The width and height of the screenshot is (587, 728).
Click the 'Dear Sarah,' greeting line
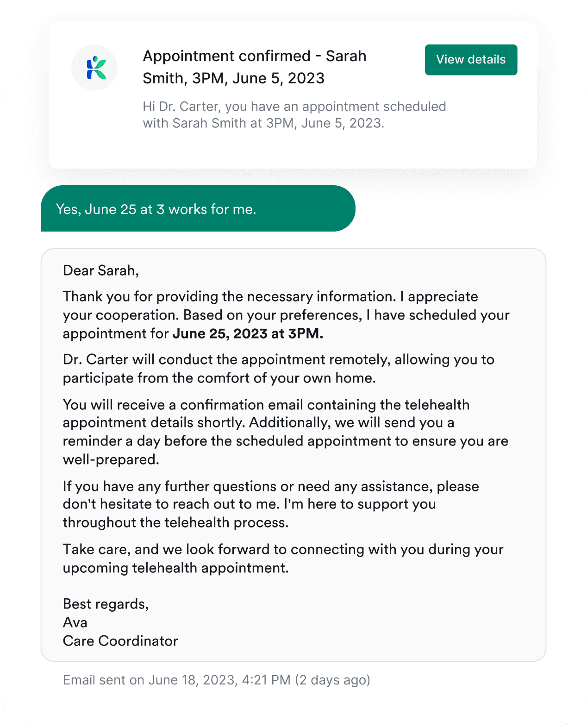[100, 270]
